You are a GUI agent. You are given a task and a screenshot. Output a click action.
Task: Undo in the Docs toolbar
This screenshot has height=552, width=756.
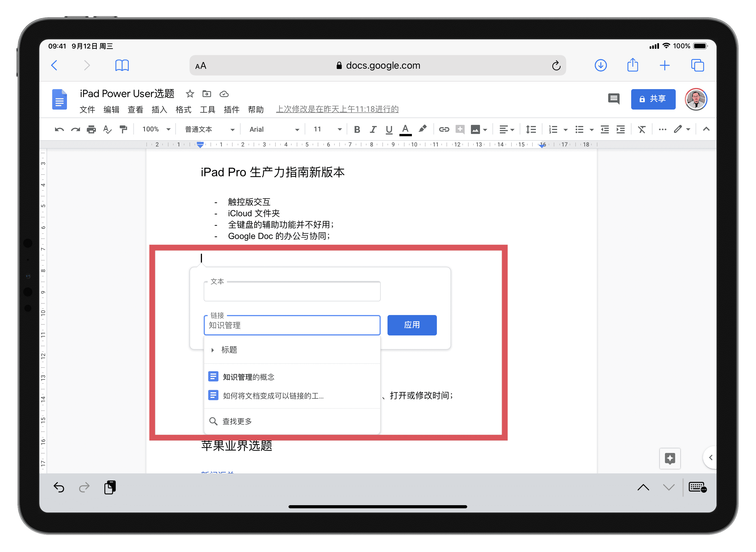pyautogui.click(x=59, y=129)
